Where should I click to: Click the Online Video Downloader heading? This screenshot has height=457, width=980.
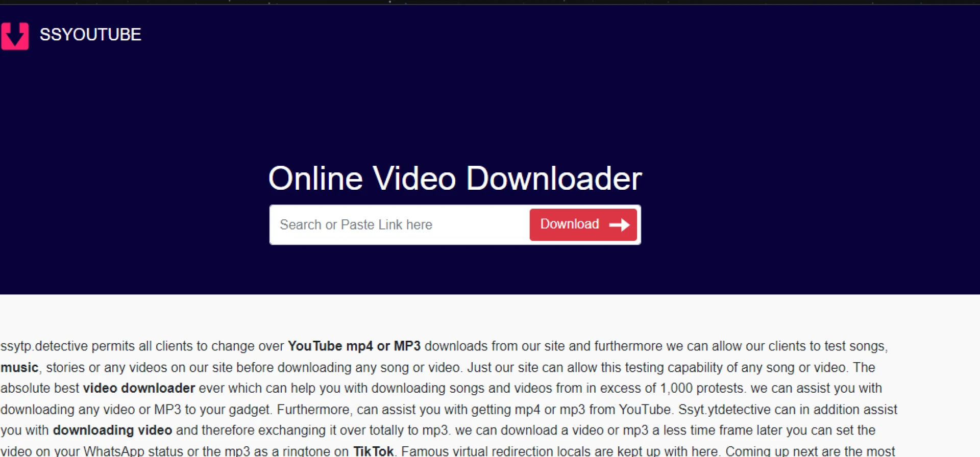click(455, 179)
